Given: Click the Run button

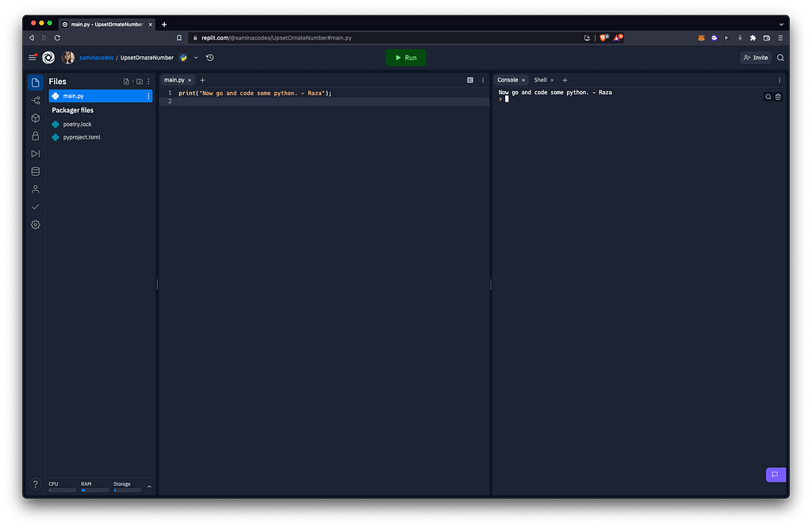Looking at the screenshot, I should (406, 57).
